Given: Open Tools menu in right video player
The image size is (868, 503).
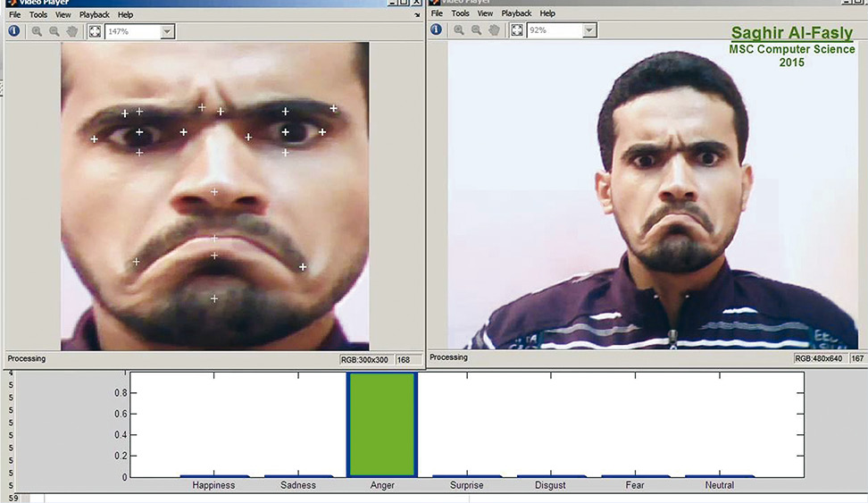Looking at the screenshot, I should tap(460, 13).
